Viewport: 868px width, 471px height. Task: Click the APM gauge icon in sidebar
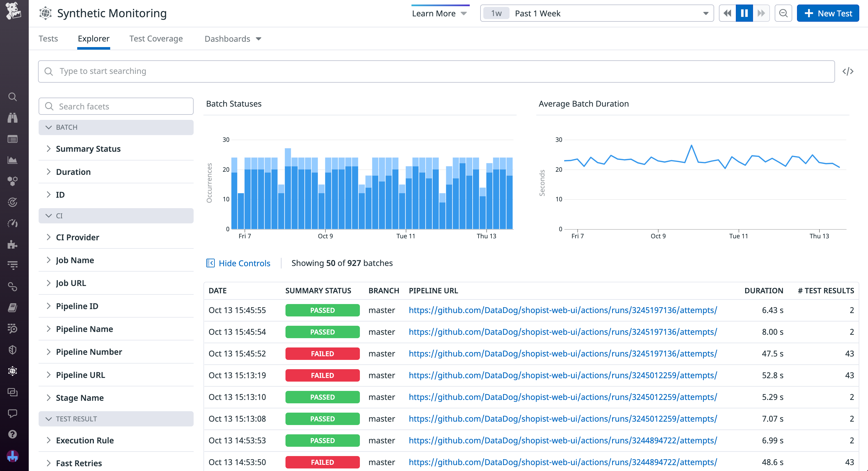coord(12,223)
